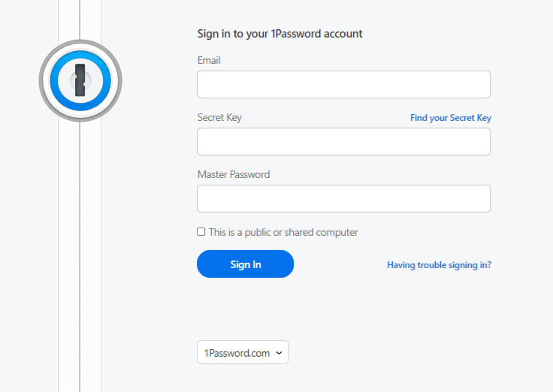Click the vertical door seam above the lock
Viewport: 553px width, 392px height.
(x=80, y=19)
